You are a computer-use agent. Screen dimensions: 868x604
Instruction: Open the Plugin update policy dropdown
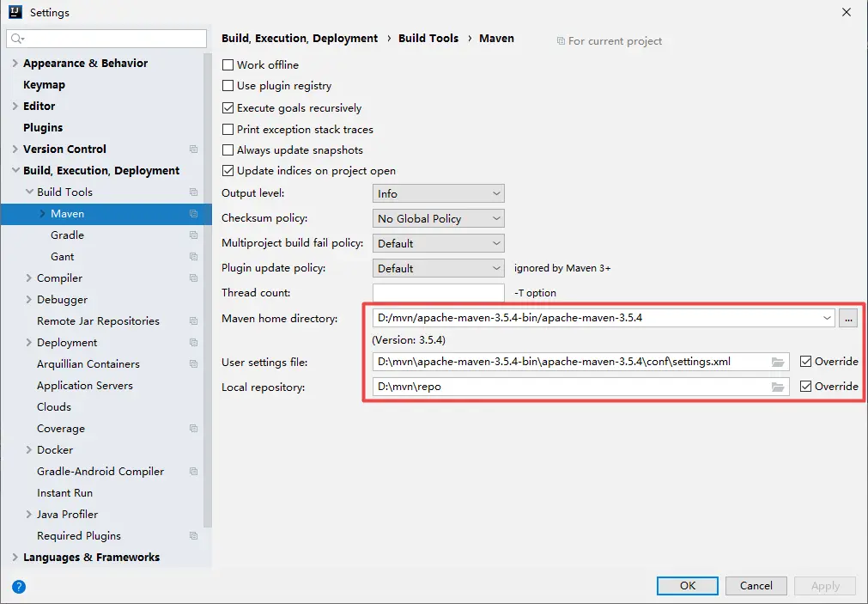point(439,268)
